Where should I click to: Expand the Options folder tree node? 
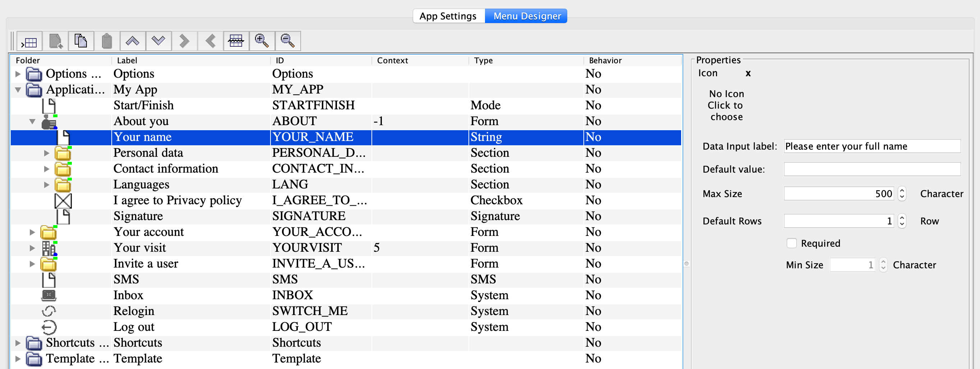(18, 74)
